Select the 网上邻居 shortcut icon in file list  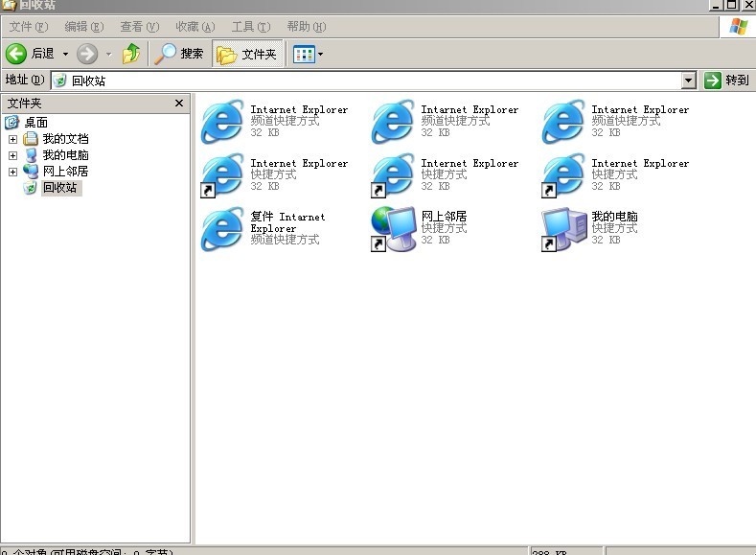(394, 229)
